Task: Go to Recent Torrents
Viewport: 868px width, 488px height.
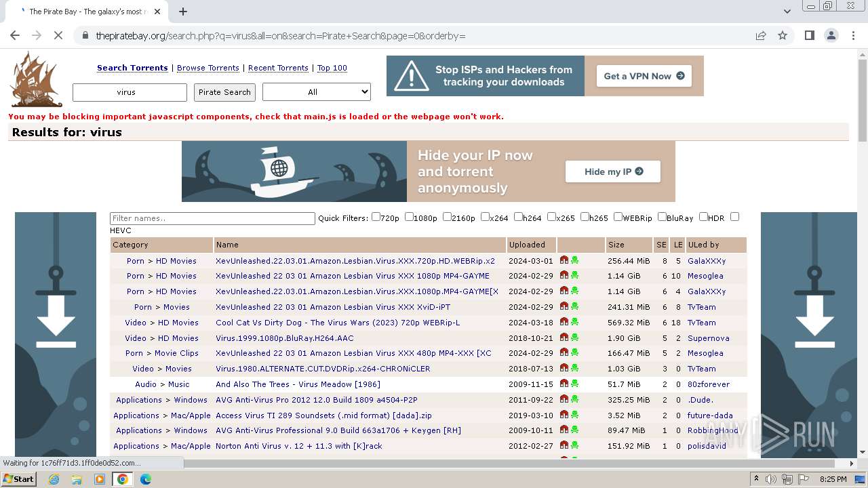Action: coord(278,68)
